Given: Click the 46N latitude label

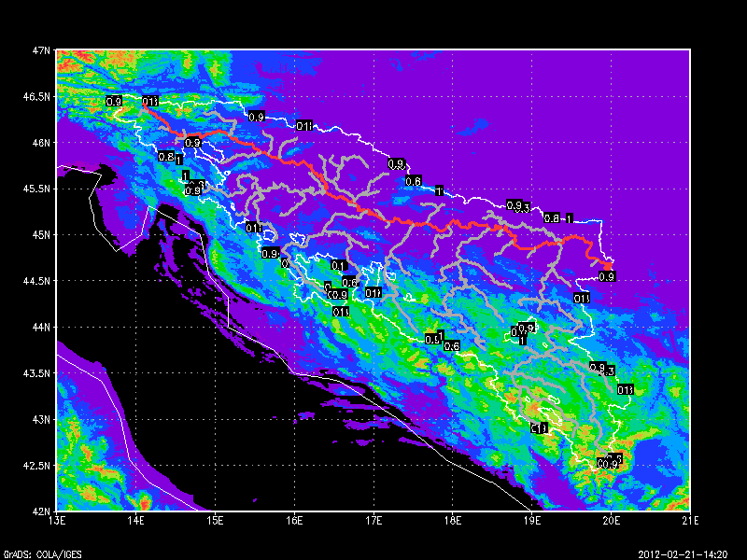Looking at the screenshot, I should [x=41, y=143].
